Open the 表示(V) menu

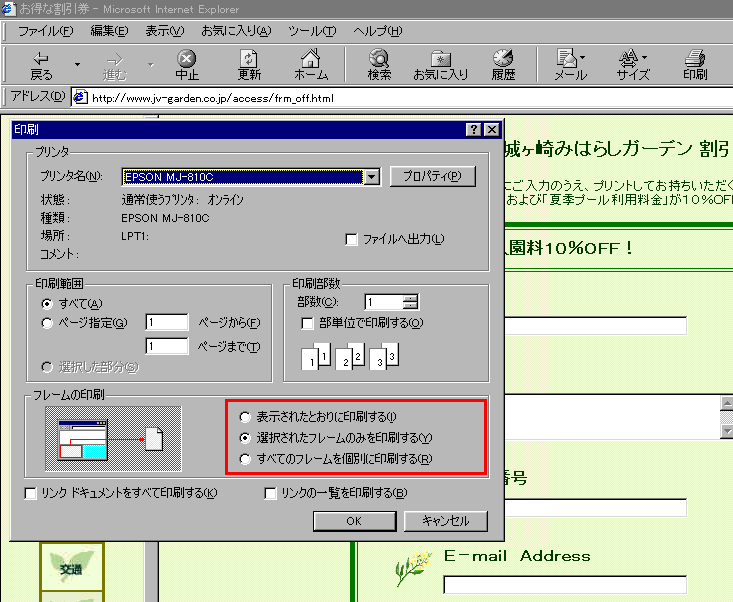(x=165, y=31)
